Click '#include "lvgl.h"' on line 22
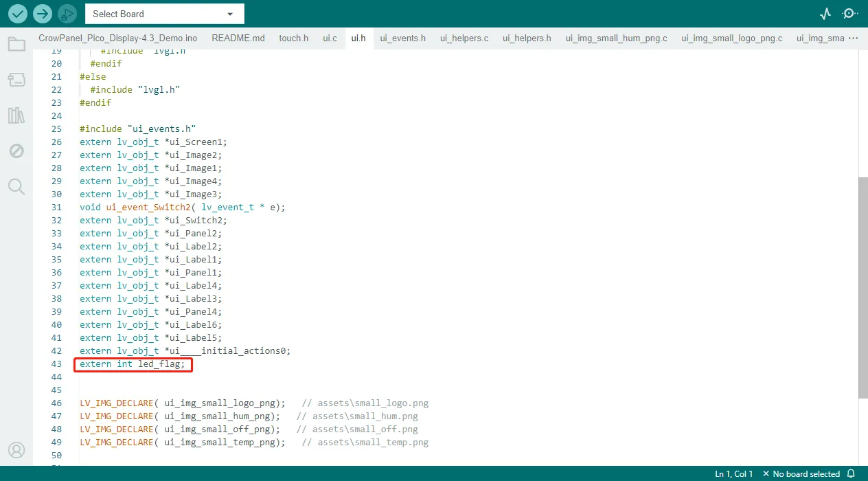The width and height of the screenshot is (868, 481). (x=135, y=90)
